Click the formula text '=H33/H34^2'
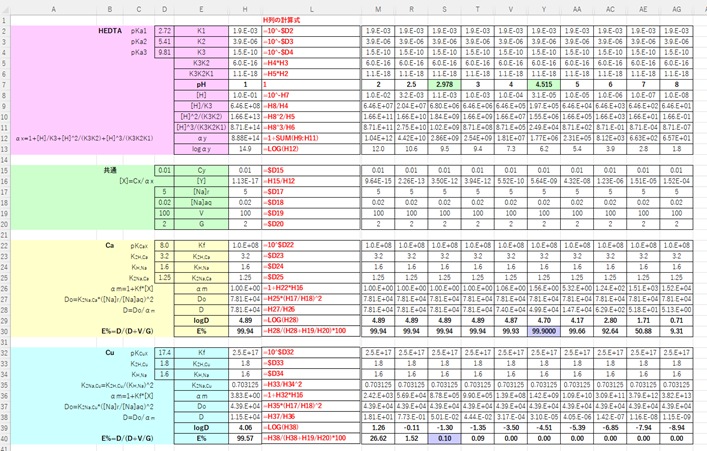 coord(282,385)
